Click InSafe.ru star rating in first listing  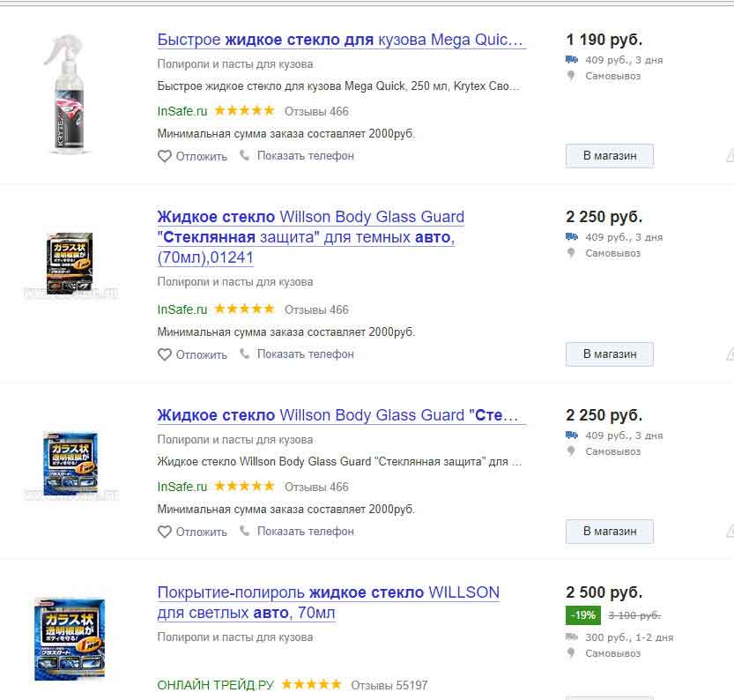244,111
